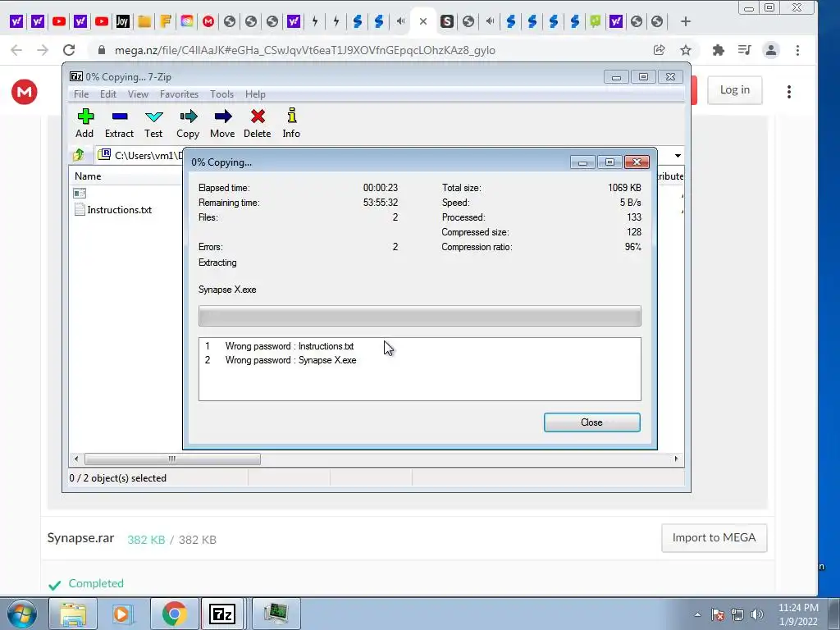Click the scroll right arrow in file list
The width and height of the screenshot is (840, 630).
[676, 459]
